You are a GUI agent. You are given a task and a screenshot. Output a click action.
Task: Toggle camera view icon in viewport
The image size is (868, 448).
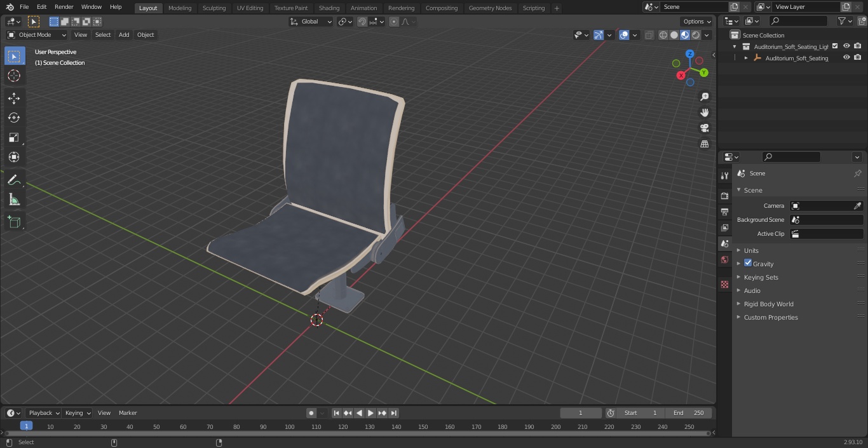tap(704, 128)
